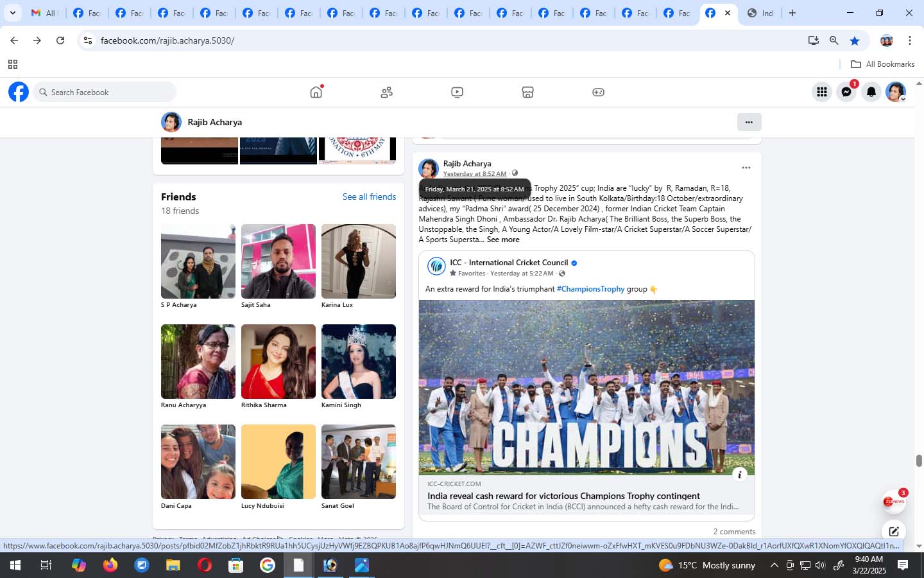Image resolution: width=924 pixels, height=578 pixels.
Task: Open site information icon in address bar
Action: [x=88, y=40]
